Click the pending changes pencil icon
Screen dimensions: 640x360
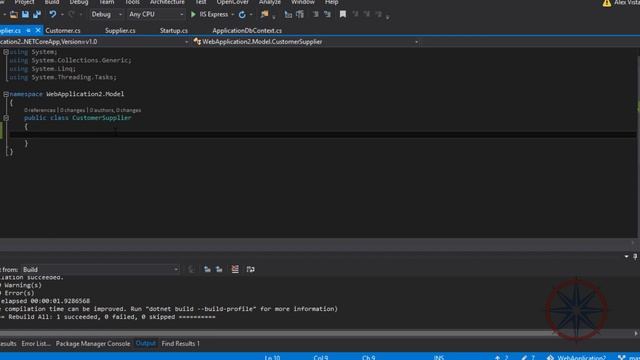point(524,358)
